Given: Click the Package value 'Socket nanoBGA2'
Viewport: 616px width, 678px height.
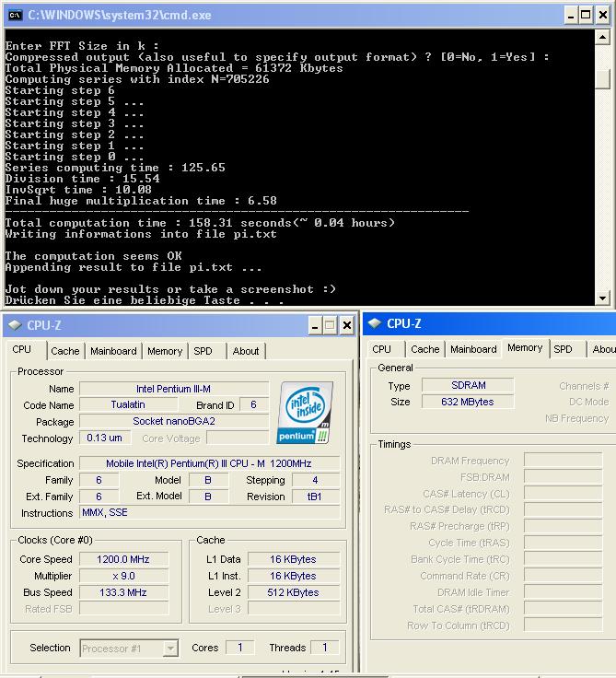Looking at the screenshot, I should (173, 421).
